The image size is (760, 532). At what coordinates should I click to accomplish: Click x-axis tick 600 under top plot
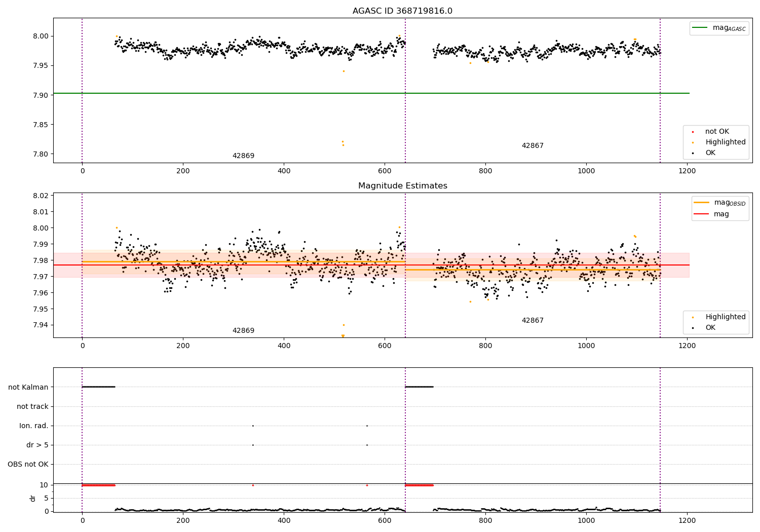pyautogui.click(x=385, y=171)
